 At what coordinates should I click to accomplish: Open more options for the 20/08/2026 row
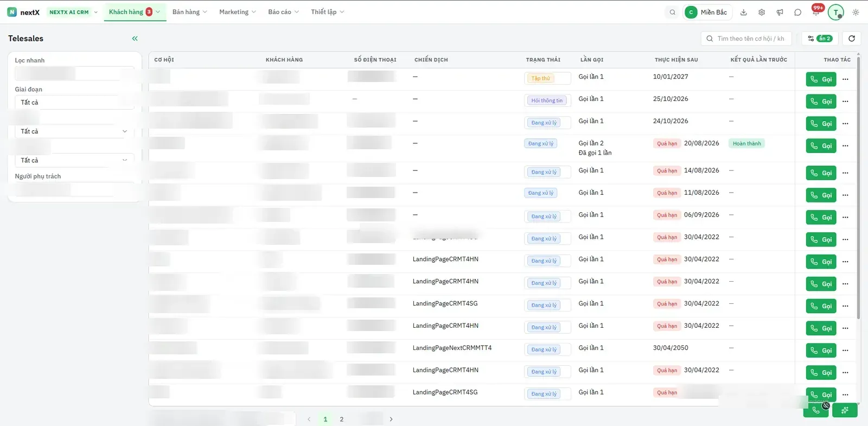click(845, 146)
